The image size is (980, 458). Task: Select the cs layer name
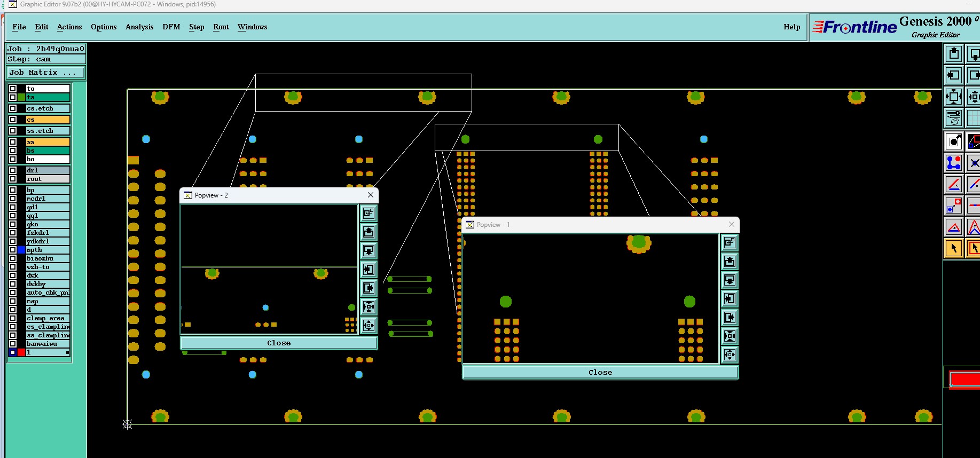48,120
